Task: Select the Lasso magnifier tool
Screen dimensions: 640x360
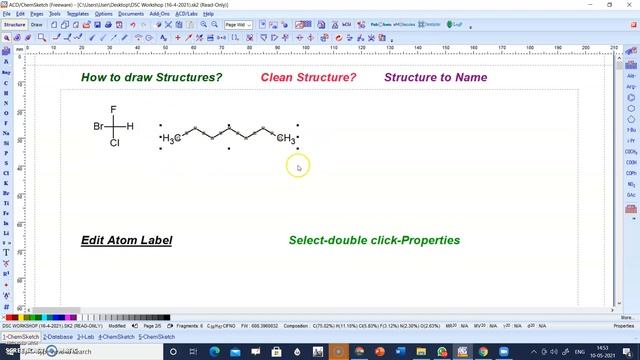Action: [42, 38]
